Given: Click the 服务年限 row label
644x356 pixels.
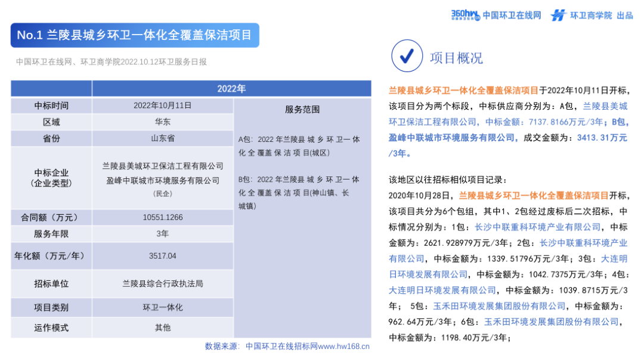Looking at the screenshot, I should 51,234.
